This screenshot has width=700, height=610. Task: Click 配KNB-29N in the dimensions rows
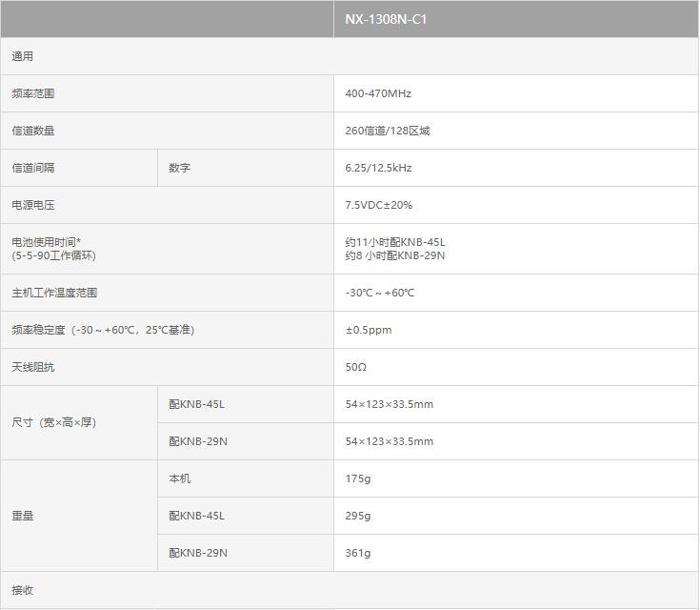pos(198,441)
